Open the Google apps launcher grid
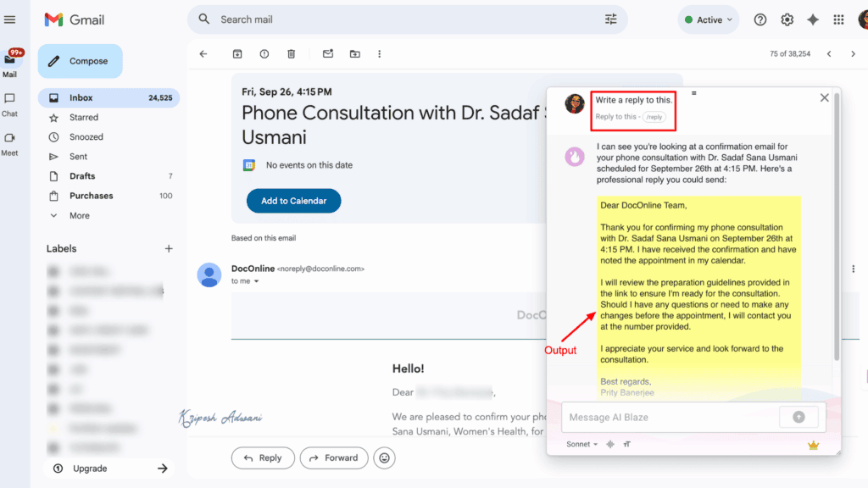 pos(838,19)
